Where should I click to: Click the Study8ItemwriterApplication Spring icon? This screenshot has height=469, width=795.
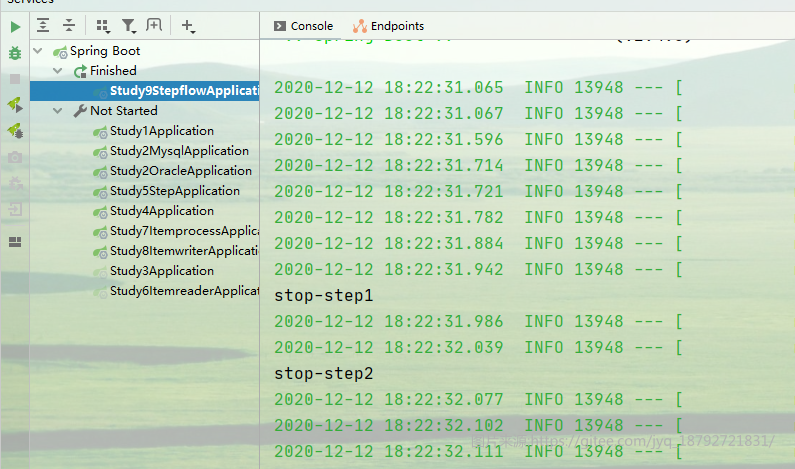[x=100, y=252]
